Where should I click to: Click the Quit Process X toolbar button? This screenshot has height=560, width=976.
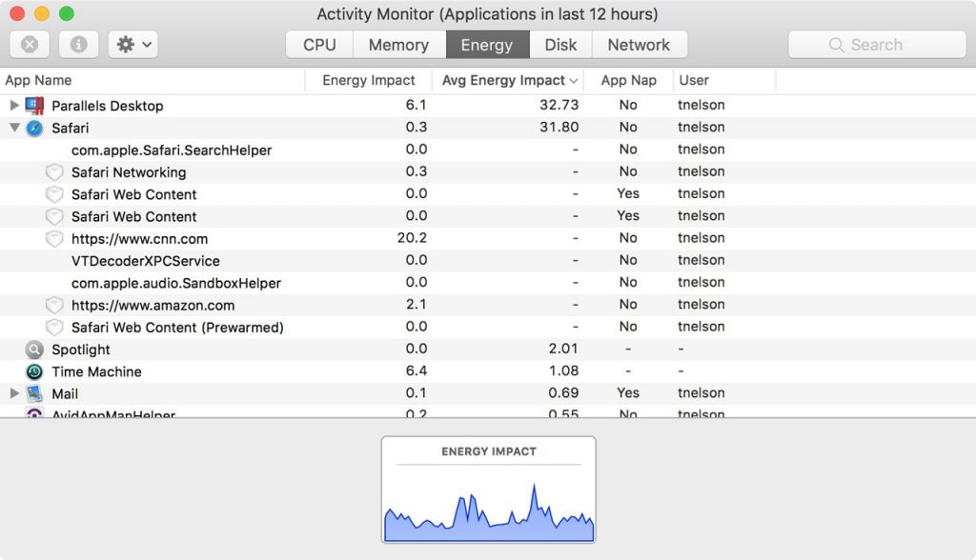click(x=30, y=44)
